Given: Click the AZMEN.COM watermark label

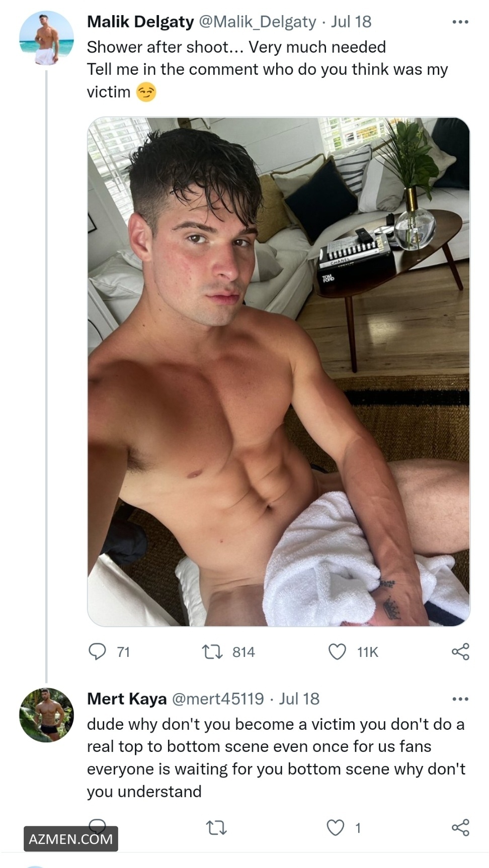Looking at the screenshot, I should 71,839.
